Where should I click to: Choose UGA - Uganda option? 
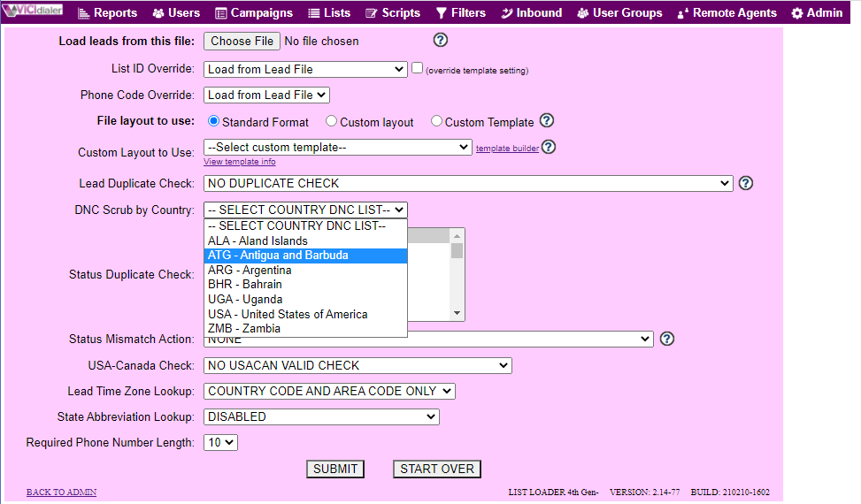click(306, 300)
